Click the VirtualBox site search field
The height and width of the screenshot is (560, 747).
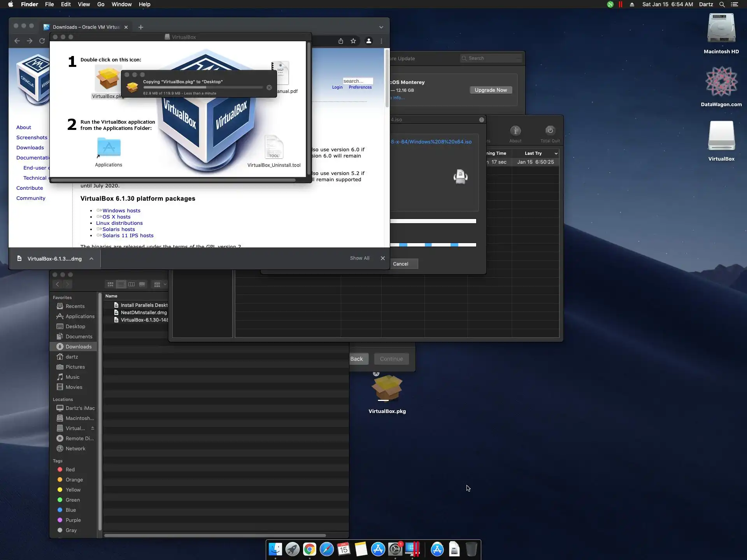(357, 81)
